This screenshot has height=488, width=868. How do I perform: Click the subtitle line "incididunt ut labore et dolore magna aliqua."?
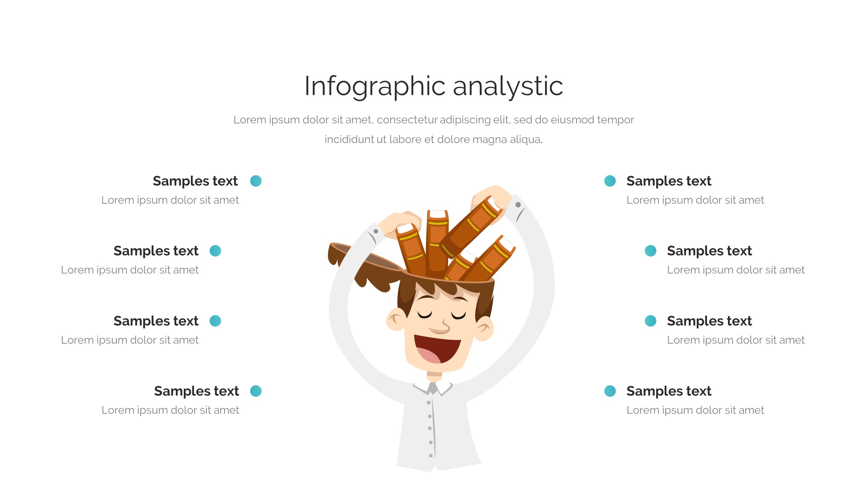point(434,139)
